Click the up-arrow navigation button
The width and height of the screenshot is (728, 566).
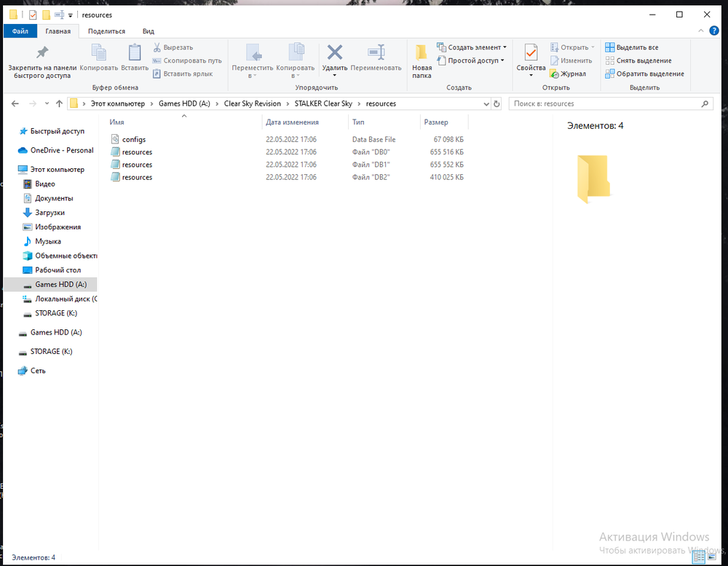pyautogui.click(x=58, y=103)
